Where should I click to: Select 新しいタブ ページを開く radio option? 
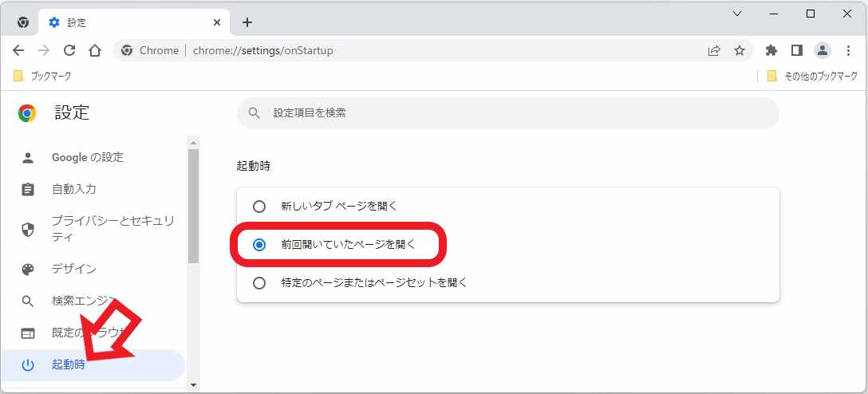tap(258, 207)
